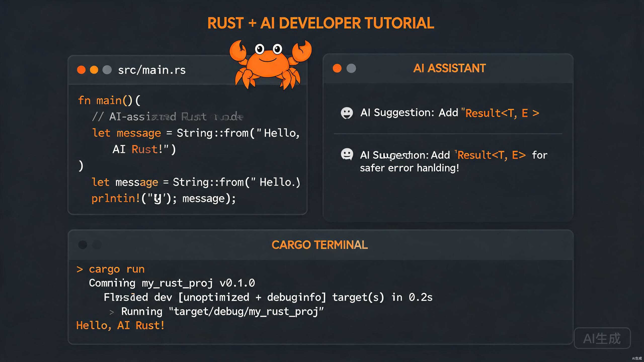Image resolution: width=644 pixels, height=362 pixels.
Task: Click the 'prlntin!' code line
Action: point(164,198)
